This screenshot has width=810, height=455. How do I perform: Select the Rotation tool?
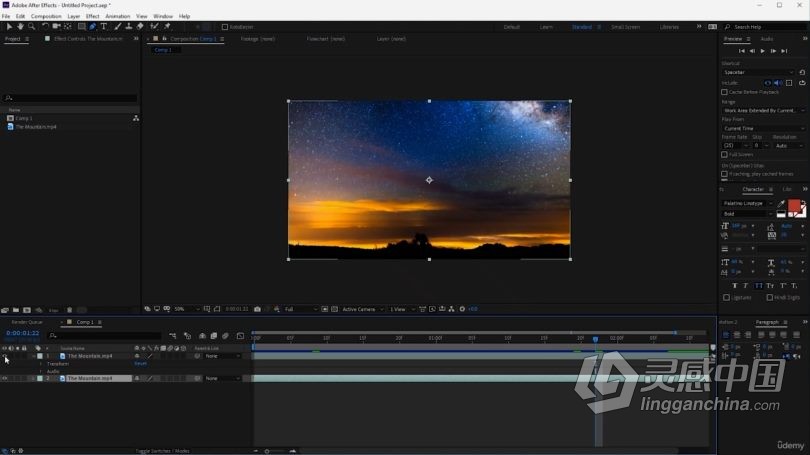45,26
